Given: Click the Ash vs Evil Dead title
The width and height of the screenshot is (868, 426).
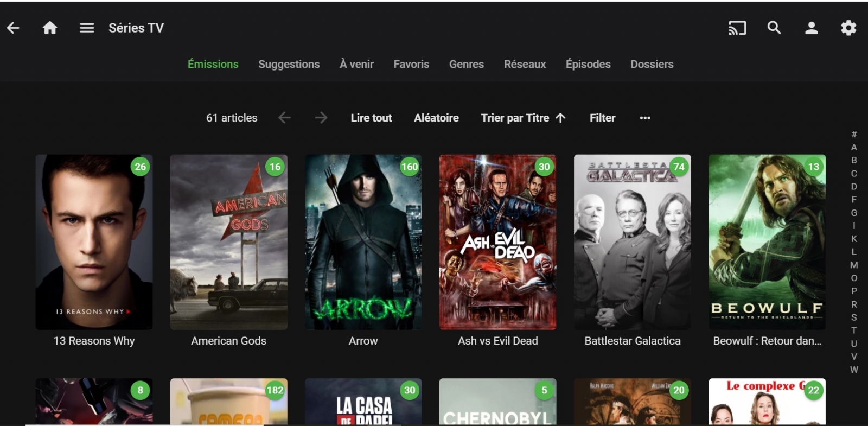Looking at the screenshot, I should tap(498, 341).
